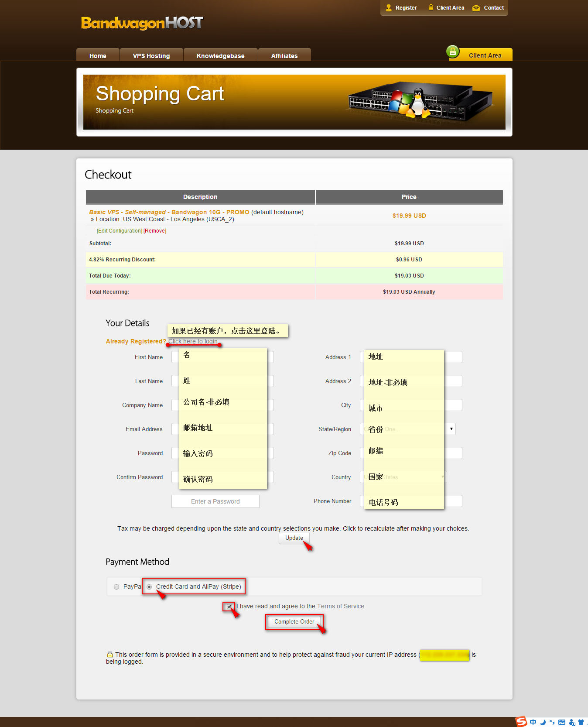Click the Edit Configuration link
The image size is (588, 727).
coord(120,231)
